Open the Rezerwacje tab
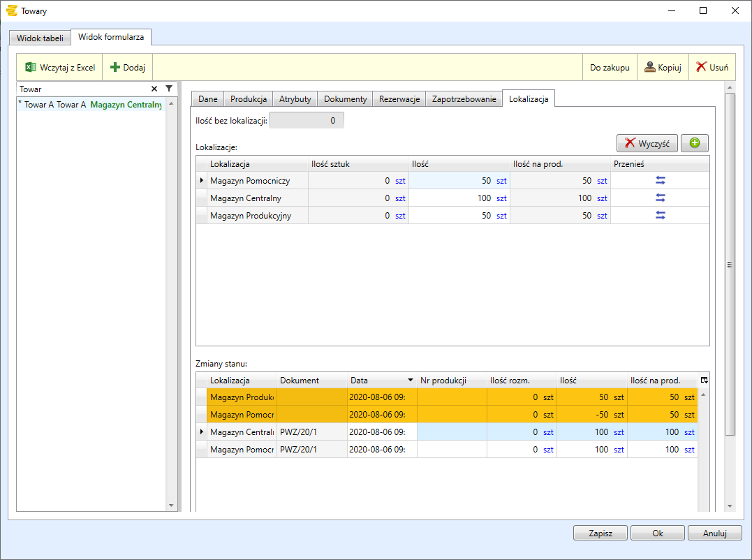Image resolution: width=752 pixels, height=560 pixels. click(x=399, y=99)
